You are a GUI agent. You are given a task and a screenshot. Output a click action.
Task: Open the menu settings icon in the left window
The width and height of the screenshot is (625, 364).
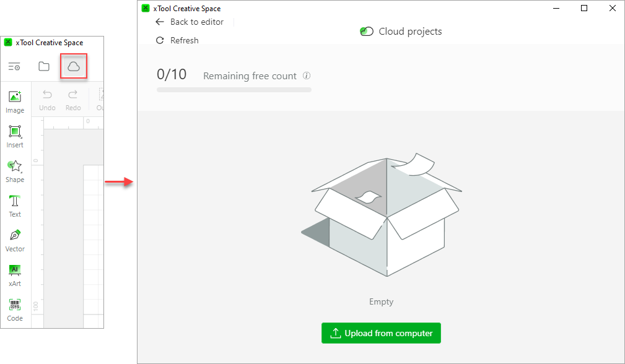14,66
